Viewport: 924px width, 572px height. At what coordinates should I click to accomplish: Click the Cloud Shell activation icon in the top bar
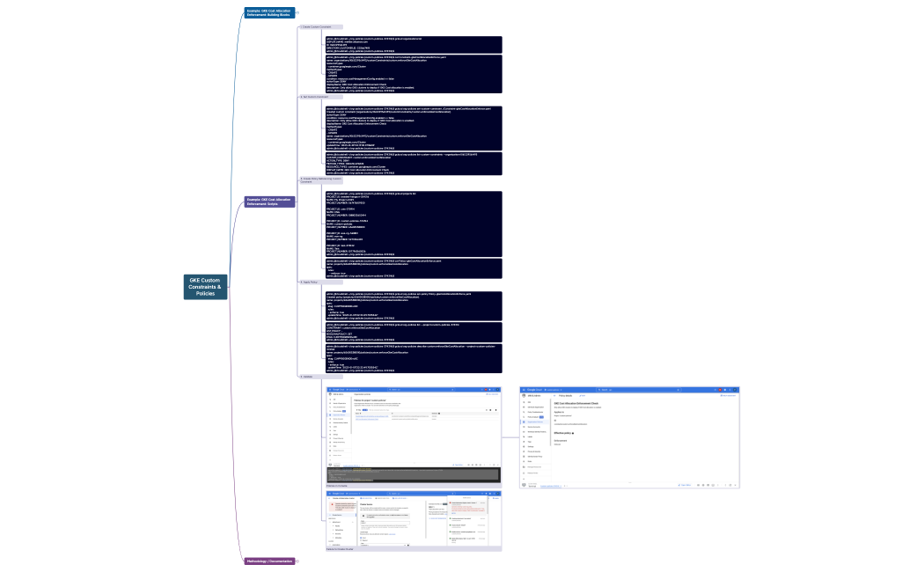pyautogui.click(x=482, y=388)
